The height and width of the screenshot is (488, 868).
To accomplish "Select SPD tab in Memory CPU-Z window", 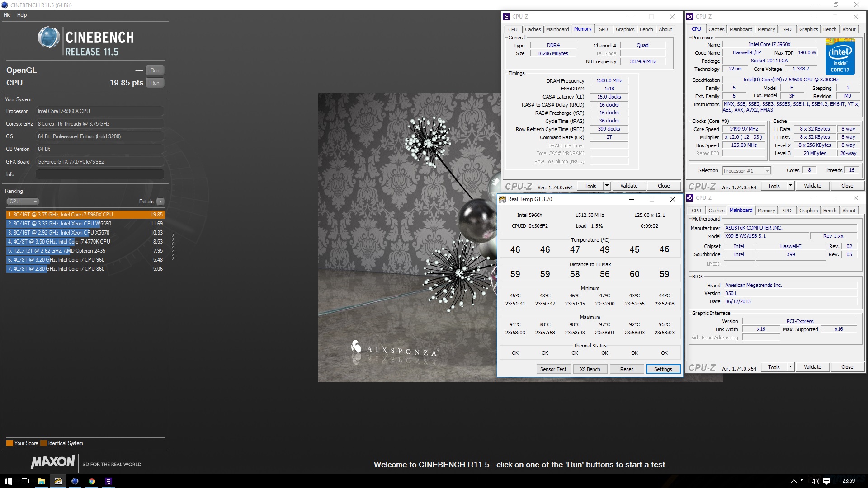I will coord(604,29).
